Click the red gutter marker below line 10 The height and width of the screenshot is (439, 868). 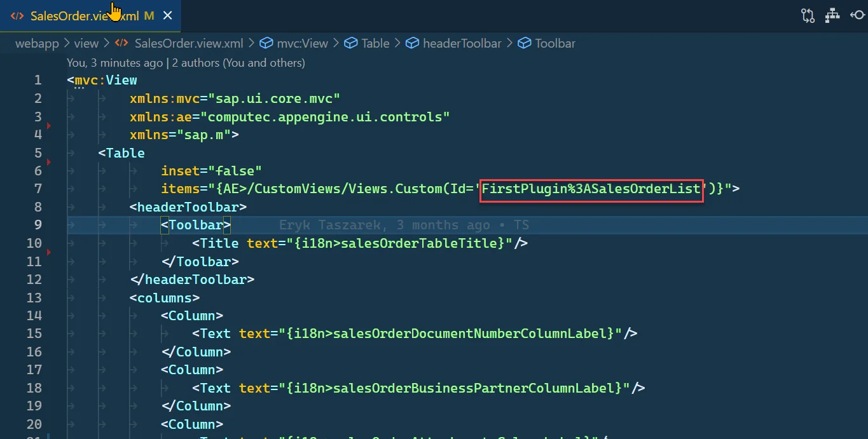tap(49, 253)
